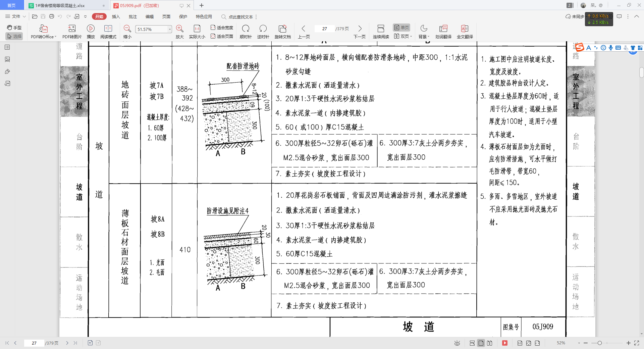Viewport: 644px width, 349px height.
Task: Click the zoom slider handle
Action: tap(600, 343)
